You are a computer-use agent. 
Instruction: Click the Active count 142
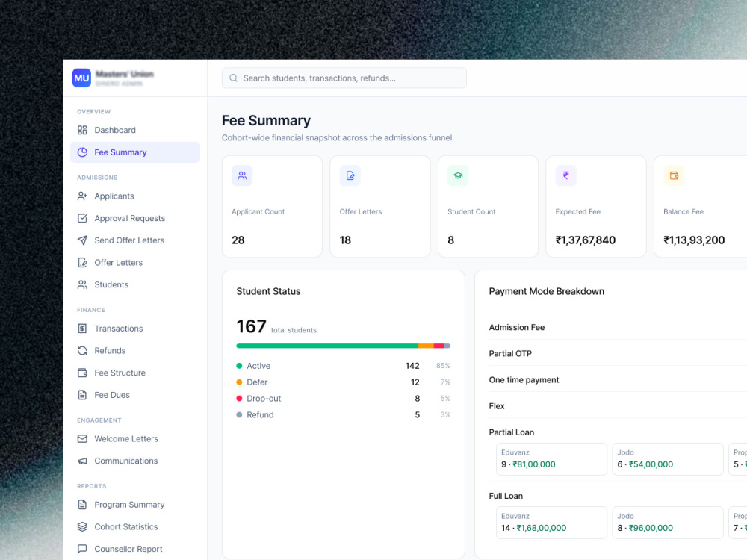tap(412, 366)
